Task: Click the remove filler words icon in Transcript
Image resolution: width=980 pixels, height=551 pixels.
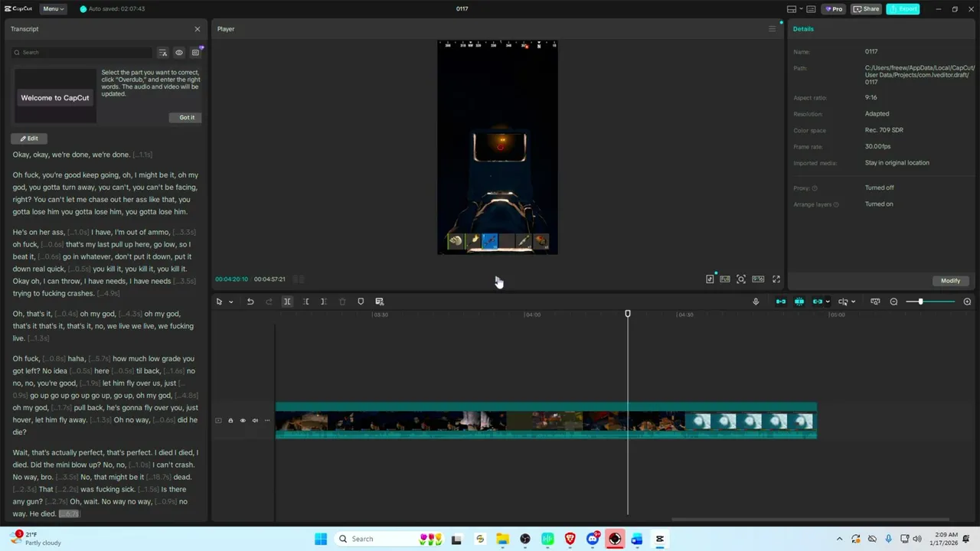Action: [x=162, y=53]
